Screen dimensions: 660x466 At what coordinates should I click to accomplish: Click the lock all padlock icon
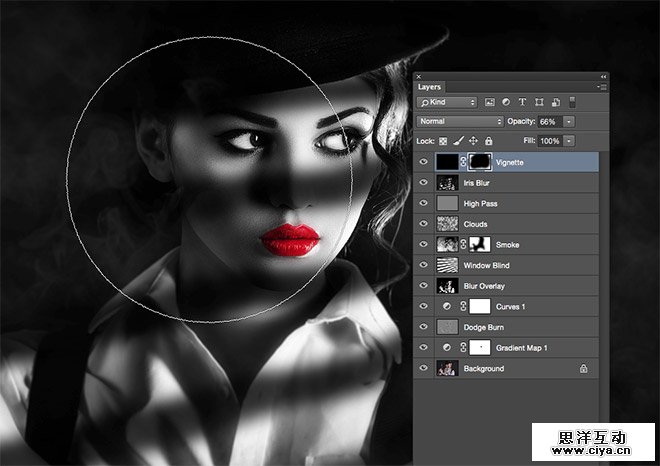(488, 141)
